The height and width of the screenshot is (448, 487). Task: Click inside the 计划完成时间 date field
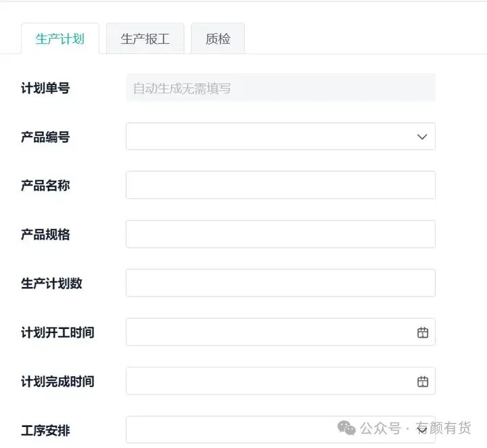(x=270, y=381)
